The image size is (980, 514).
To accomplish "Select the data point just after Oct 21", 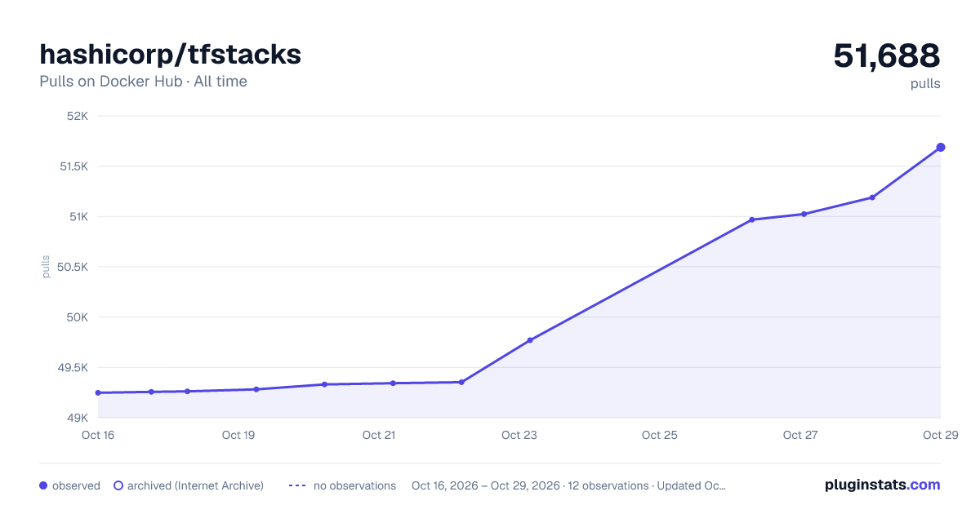I will pyautogui.click(x=393, y=383).
